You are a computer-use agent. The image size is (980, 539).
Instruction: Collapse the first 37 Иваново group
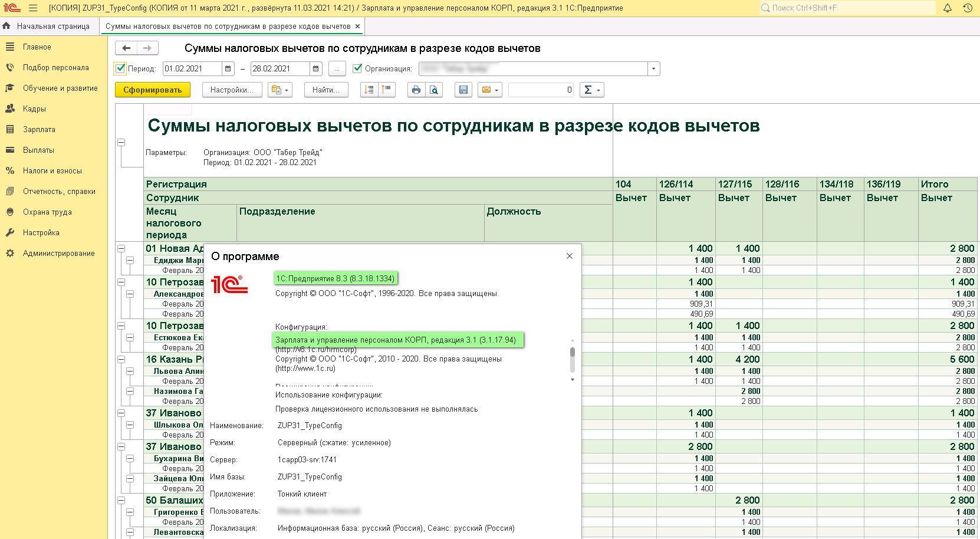tap(121, 413)
